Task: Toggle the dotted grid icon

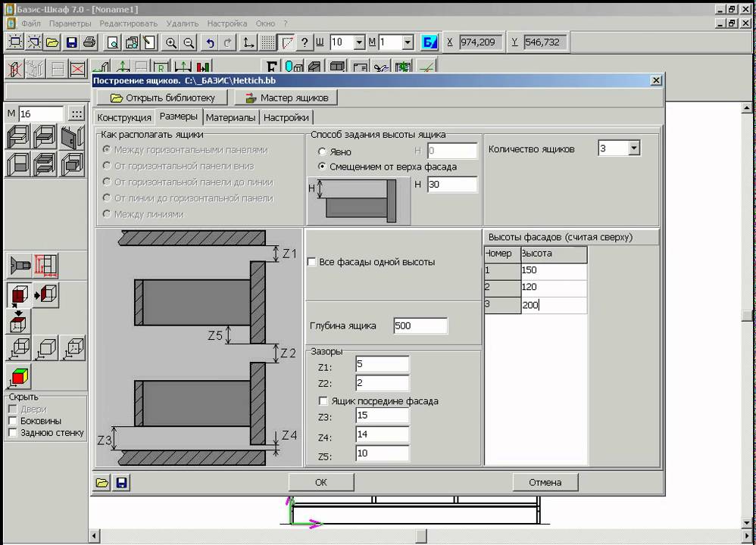Action: pyautogui.click(x=268, y=42)
